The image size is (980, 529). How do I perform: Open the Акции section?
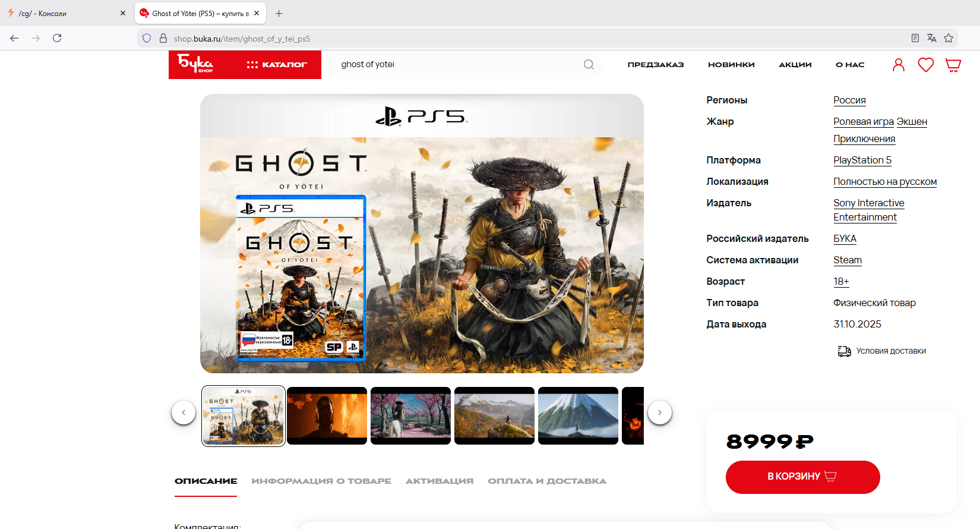795,64
